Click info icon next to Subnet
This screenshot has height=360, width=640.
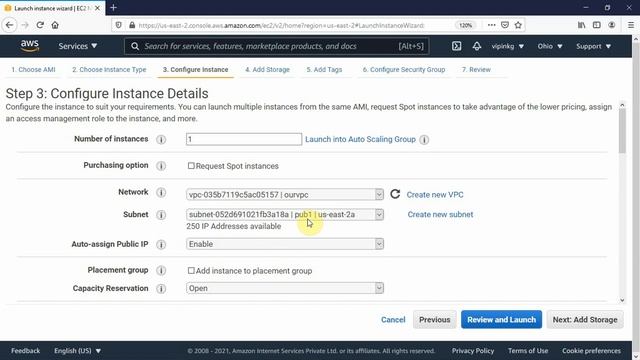coord(161,215)
